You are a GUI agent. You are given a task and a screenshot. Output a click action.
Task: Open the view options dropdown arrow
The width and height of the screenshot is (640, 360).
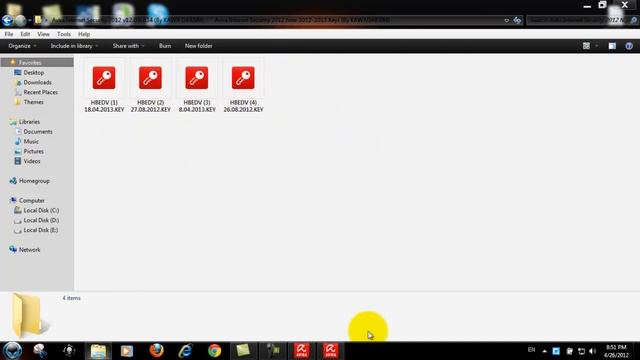597,46
